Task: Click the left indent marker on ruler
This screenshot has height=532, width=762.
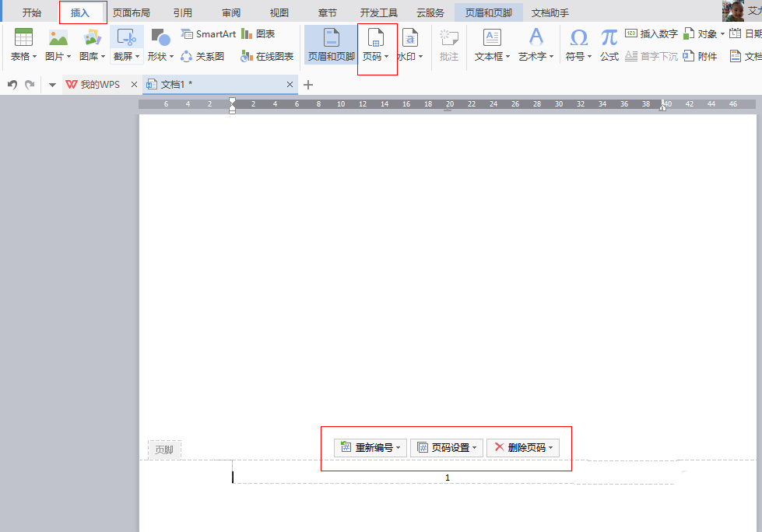Action: click(232, 105)
